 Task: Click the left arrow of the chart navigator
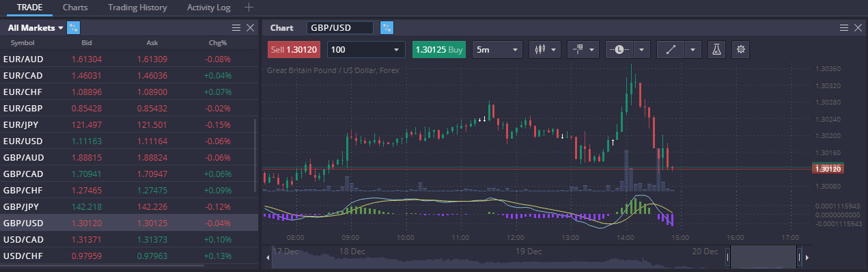tap(267, 258)
